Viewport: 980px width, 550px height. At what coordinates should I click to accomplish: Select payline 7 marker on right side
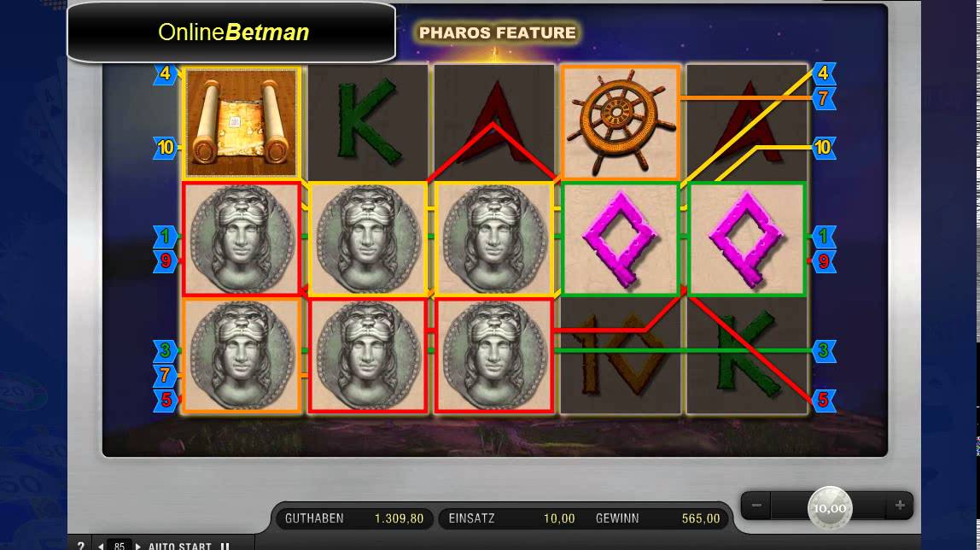tap(823, 98)
